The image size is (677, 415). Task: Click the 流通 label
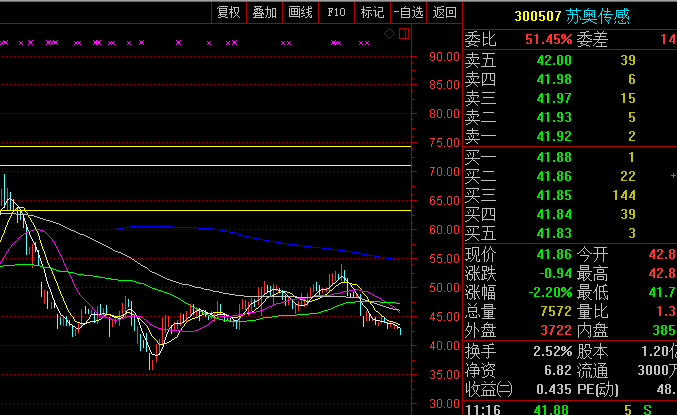592,371
